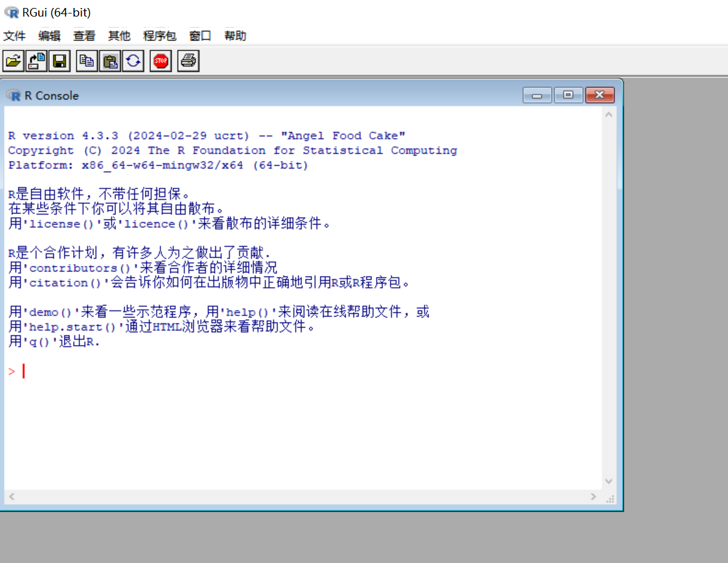The height and width of the screenshot is (563, 728).
Task: Click the 'help.start()' text in console
Action: coord(72,327)
